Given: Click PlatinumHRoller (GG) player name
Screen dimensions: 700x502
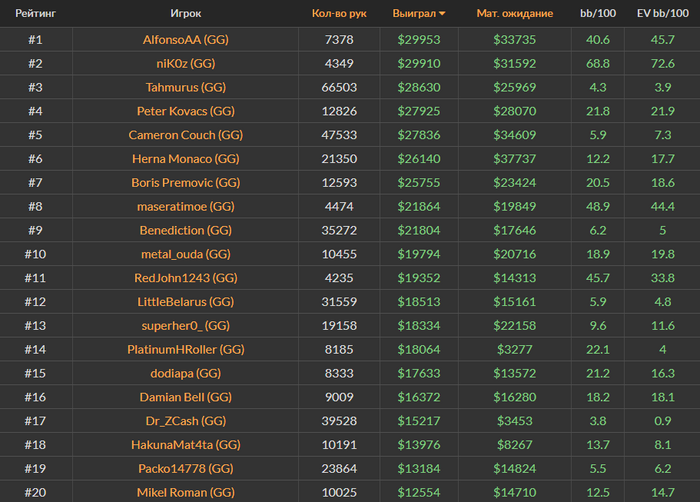Looking at the screenshot, I should point(186,350).
